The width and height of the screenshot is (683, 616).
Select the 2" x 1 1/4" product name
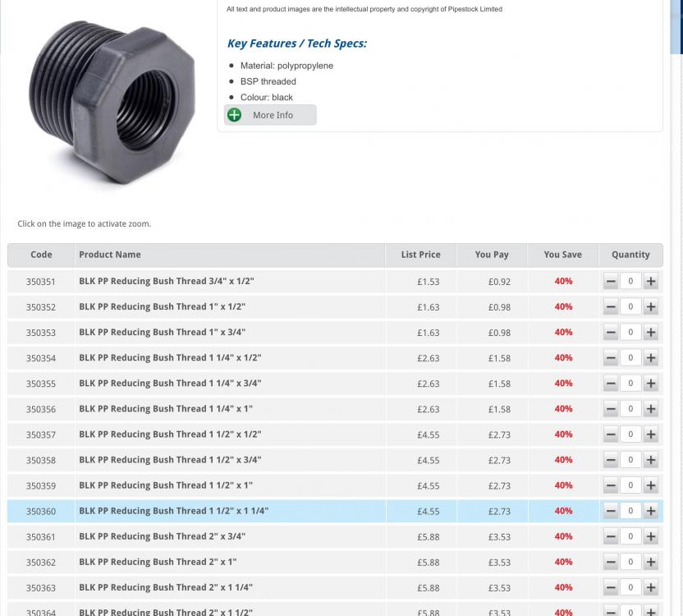tap(166, 587)
